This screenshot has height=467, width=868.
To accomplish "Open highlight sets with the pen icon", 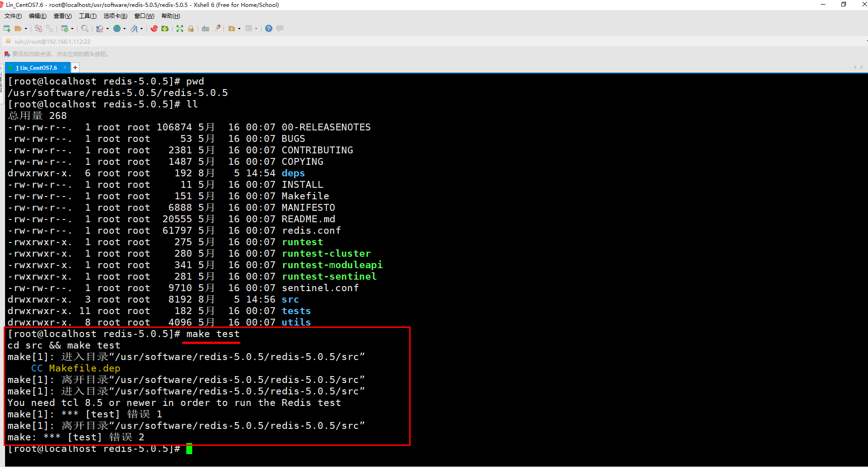I will (216, 28).
